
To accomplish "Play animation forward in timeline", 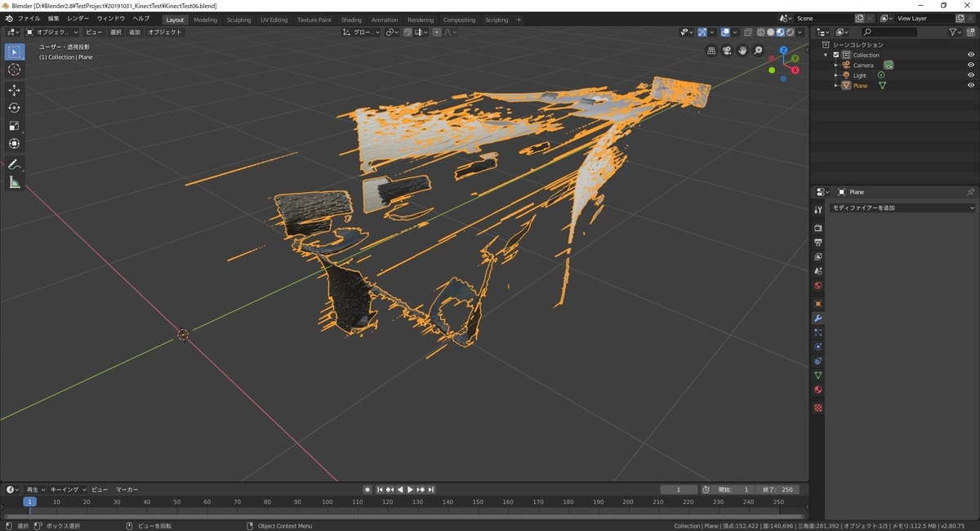I will 410,489.
